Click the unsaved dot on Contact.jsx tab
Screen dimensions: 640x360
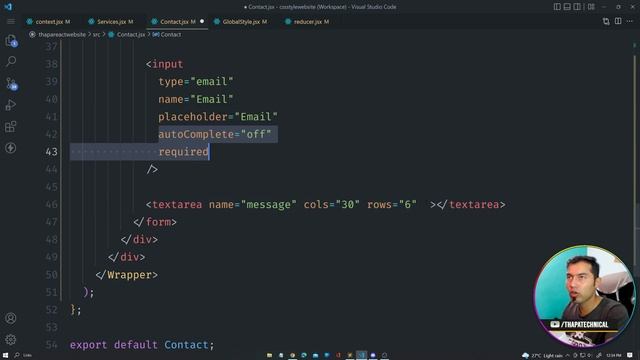coord(202,21)
